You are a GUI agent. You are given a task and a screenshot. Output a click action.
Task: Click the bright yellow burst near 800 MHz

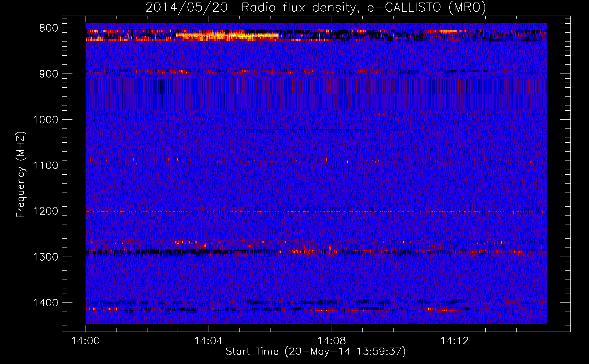click(228, 36)
